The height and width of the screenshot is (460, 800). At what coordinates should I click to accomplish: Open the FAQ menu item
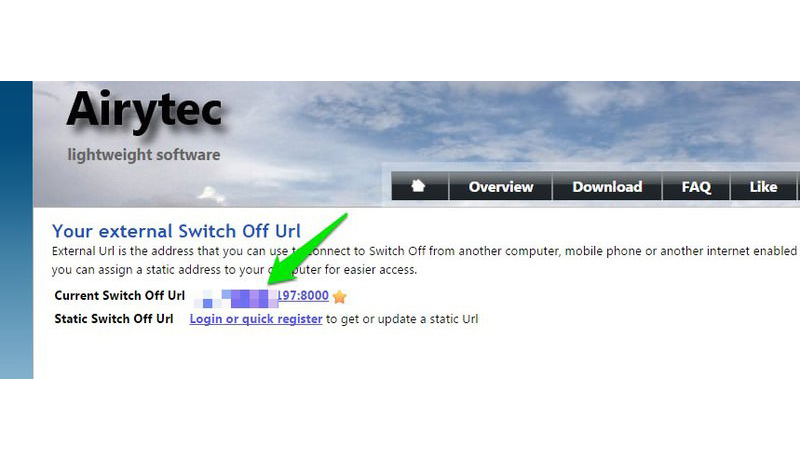696,186
